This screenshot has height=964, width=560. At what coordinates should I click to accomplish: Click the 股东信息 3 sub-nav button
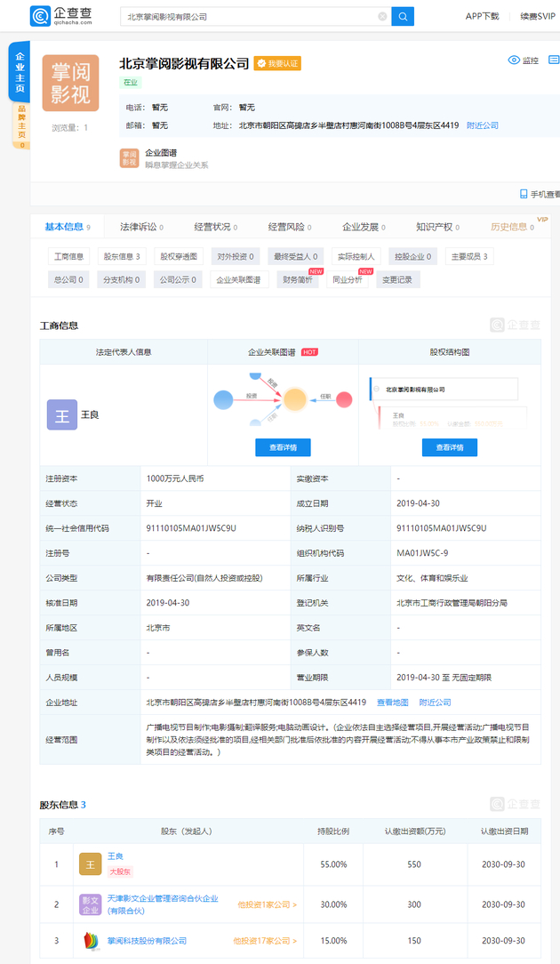tap(121, 256)
